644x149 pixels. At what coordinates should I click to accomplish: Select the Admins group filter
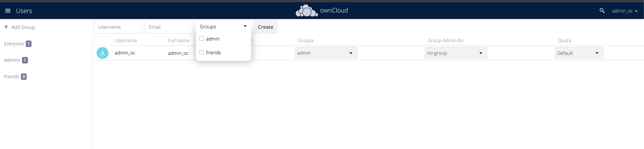[12, 60]
